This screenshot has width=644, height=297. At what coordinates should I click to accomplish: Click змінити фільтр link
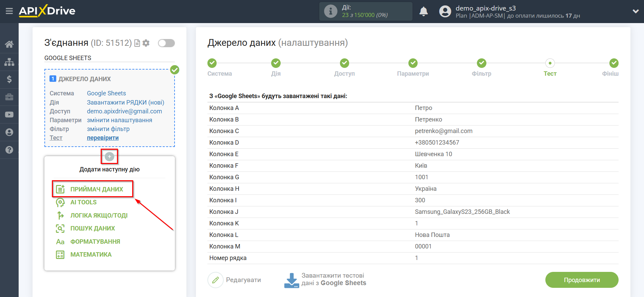[108, 129]
